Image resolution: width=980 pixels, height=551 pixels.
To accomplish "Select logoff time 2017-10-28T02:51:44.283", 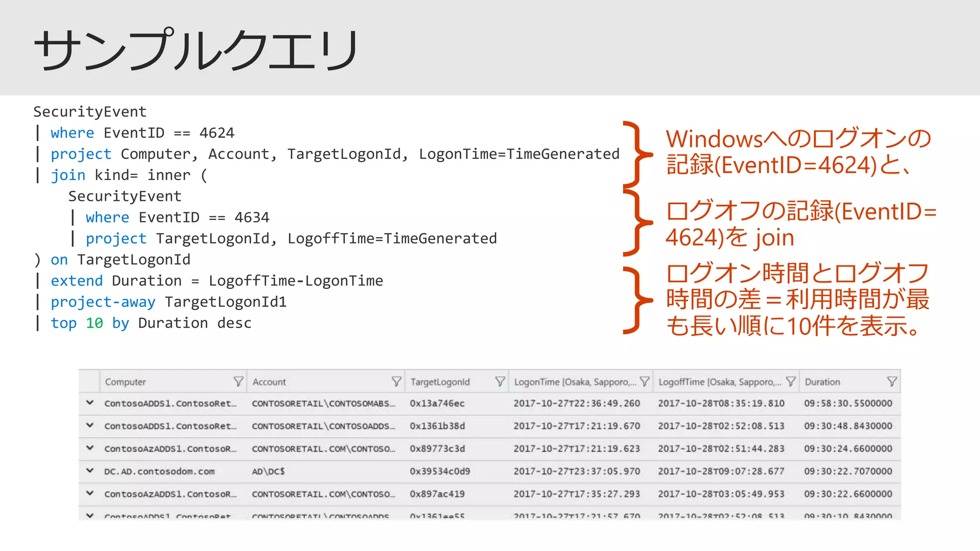I will click(x=721, y=449).
